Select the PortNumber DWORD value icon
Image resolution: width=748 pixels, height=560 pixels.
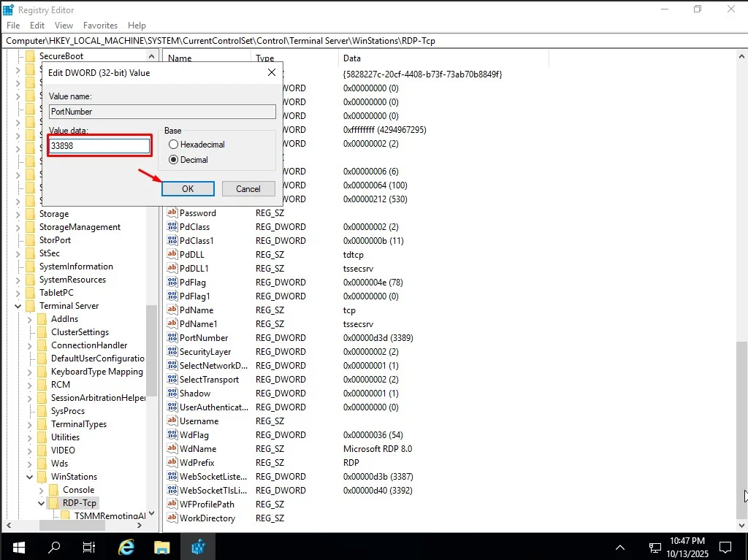coord(174,337)
